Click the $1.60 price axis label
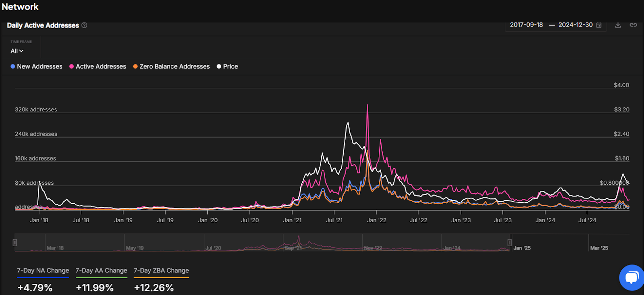644x295 pixels. 622,159
